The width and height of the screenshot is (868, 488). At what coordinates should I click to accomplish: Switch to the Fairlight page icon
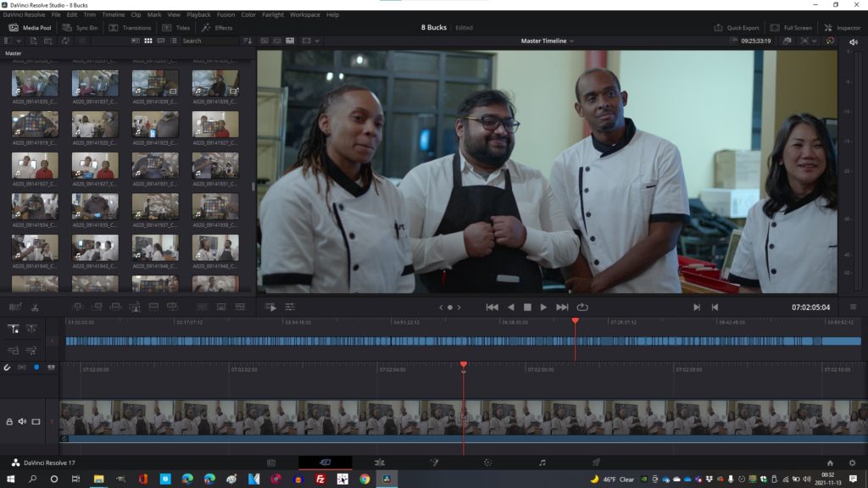click(x=542, y=463)
